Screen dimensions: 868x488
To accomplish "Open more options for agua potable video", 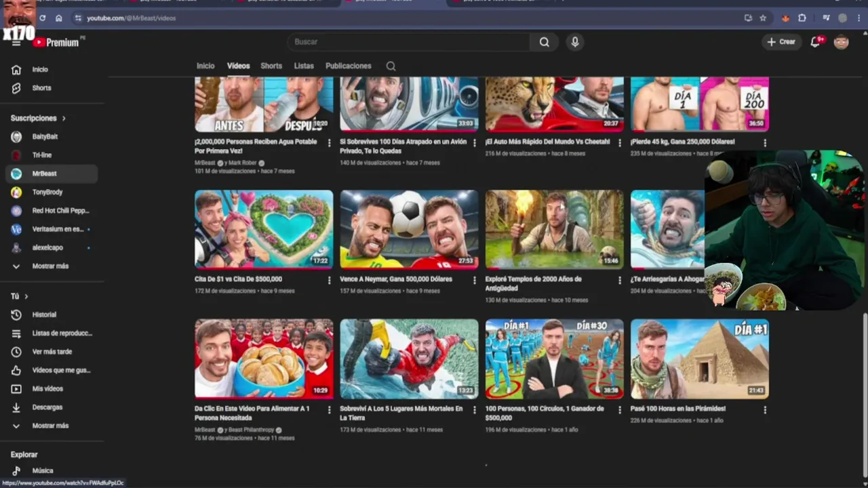I will [330, 143].
